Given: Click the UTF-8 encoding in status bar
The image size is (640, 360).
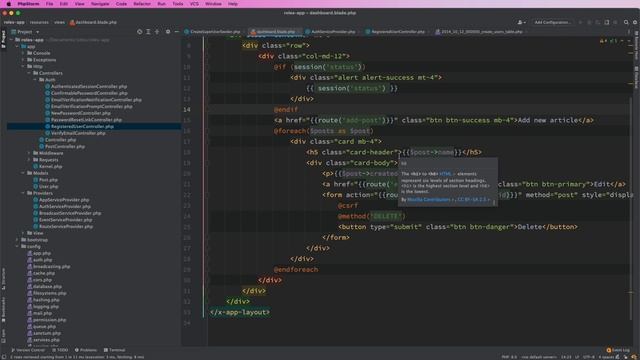Looking at the screenshot, I should tap(589, 357).
